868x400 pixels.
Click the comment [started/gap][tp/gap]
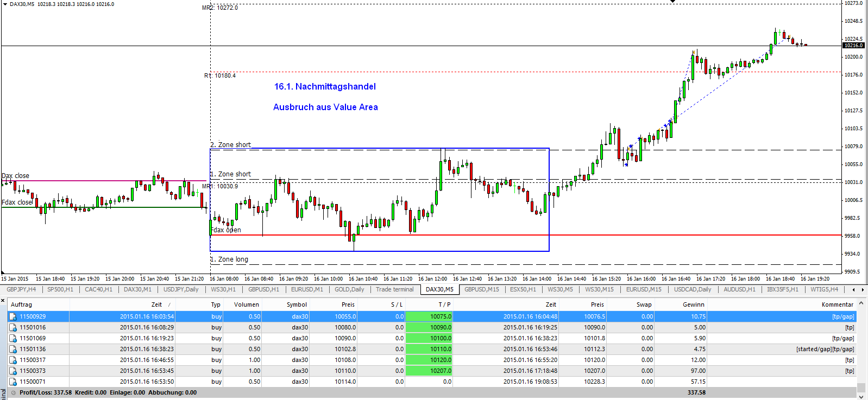click(825, 349)
